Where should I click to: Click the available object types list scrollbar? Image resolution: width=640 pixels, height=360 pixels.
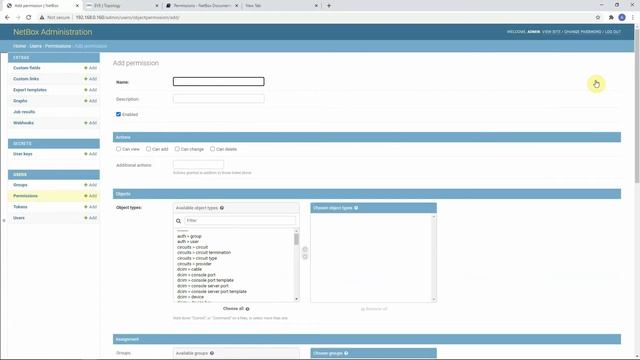click(x=296, y=239)
